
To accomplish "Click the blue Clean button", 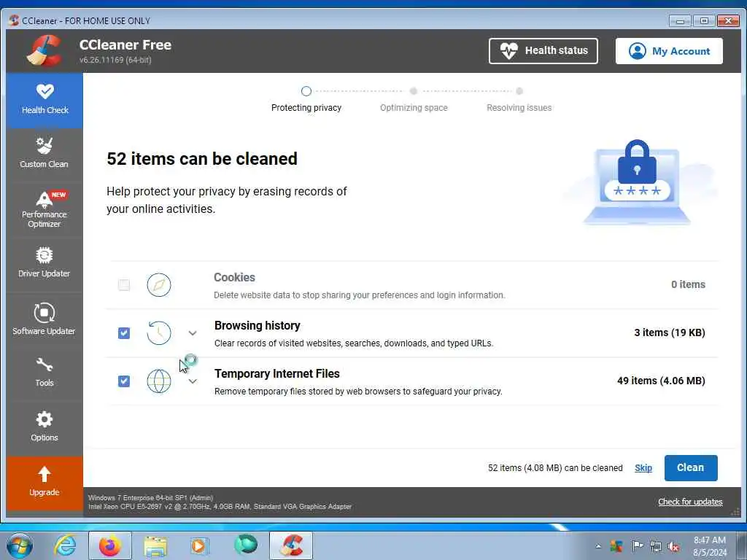I will point(691,467).
